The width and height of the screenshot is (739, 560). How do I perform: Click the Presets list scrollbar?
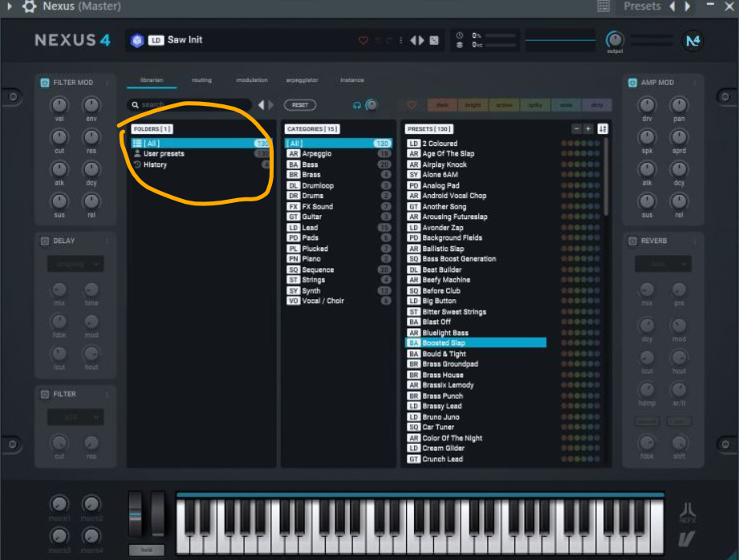[606, 177]
